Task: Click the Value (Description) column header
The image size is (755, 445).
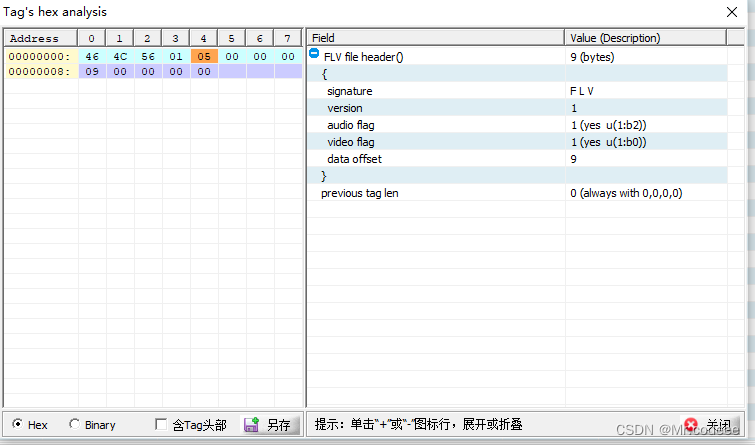Action: click(645, 38)
